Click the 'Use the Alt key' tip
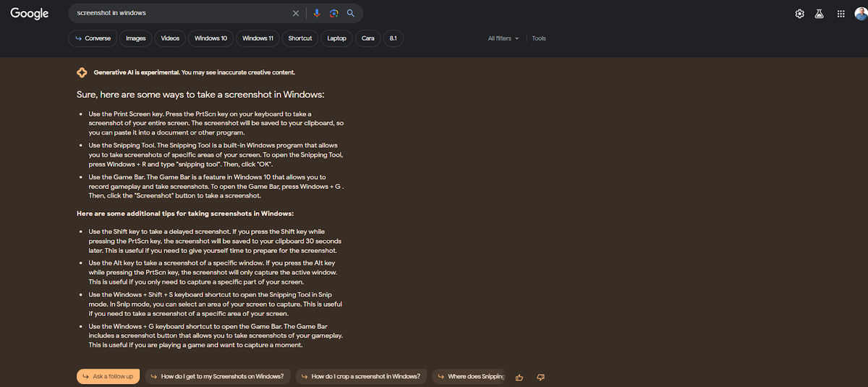The height and width of the screenshot is (387, 868). [x=213, y=272]
